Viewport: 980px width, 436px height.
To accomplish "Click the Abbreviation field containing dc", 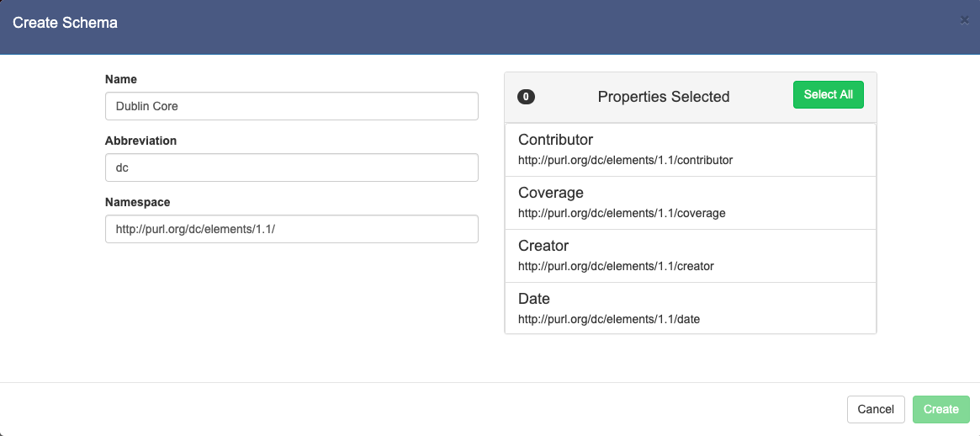I will click(x=291, y=167).
